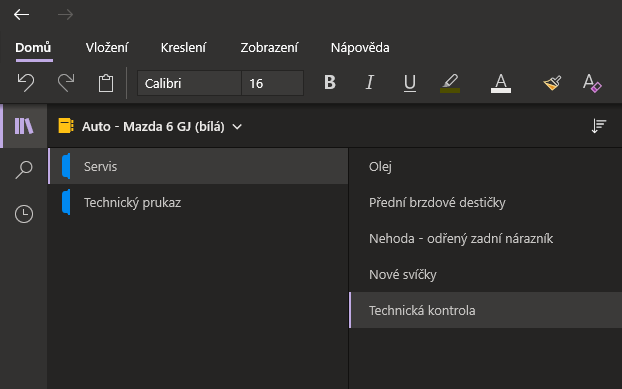Viewport: 622px width, 389px height.
Task: Apply text highlight color
Action: (450, 83)
